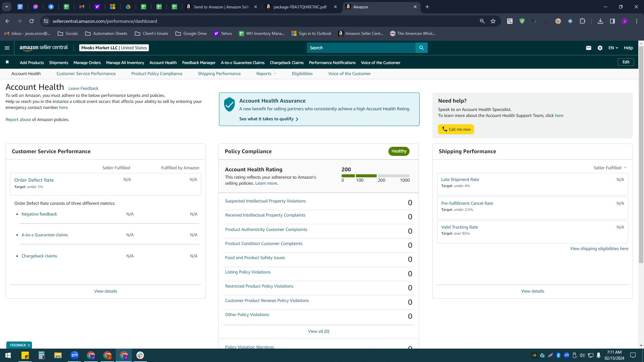Expand See what it takes to qualify
644x362 pixels.
(269, 119)
